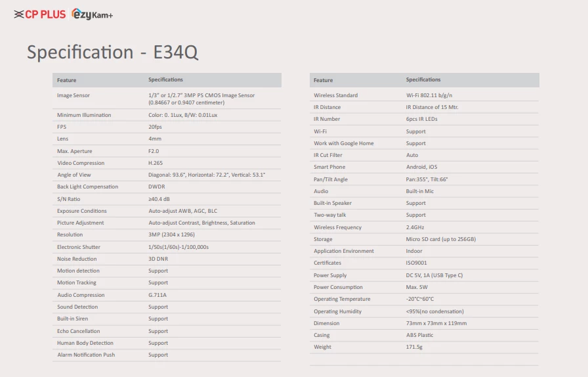Click the G.711A audio compression value
This screenshot has width=588, height=377.
tap(157, 295)
